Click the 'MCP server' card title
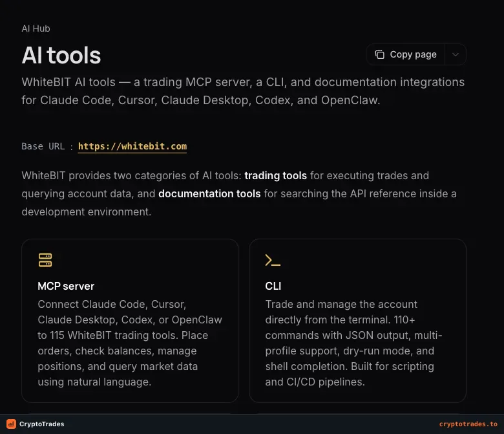This screenshot has height=434, width=504. [x=66, y=286]
